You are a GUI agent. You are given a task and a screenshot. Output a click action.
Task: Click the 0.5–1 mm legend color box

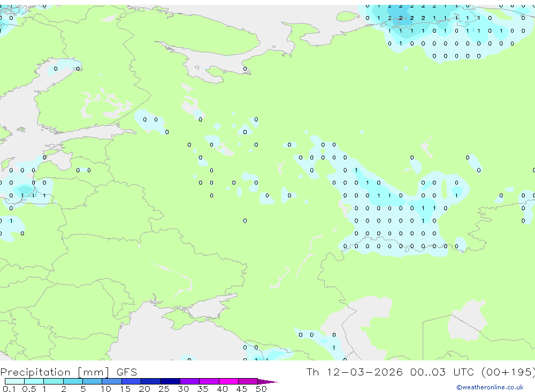coord(34,381)
